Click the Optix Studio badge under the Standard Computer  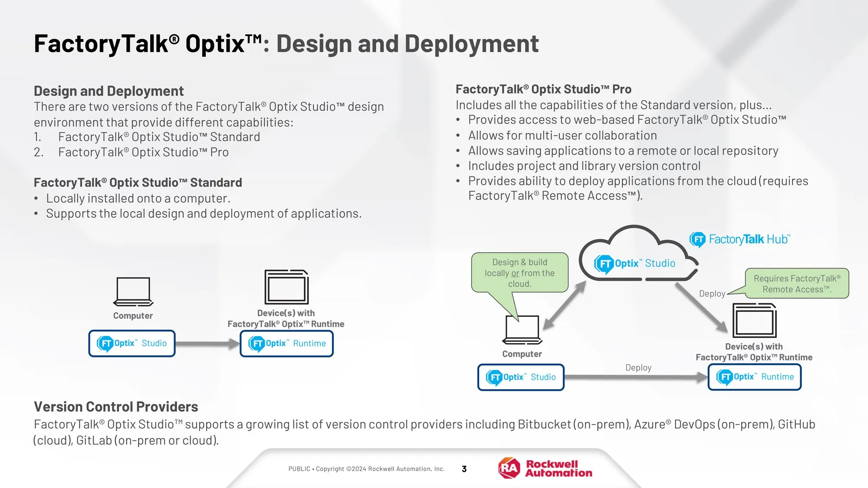click(132, 343)
